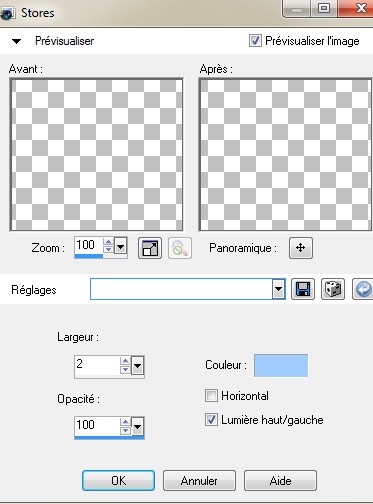Uncheck Lumière haut/gauche option
The height and width of the screenshot is (504, 373).
pyautogui.click(x=211, y=420)
